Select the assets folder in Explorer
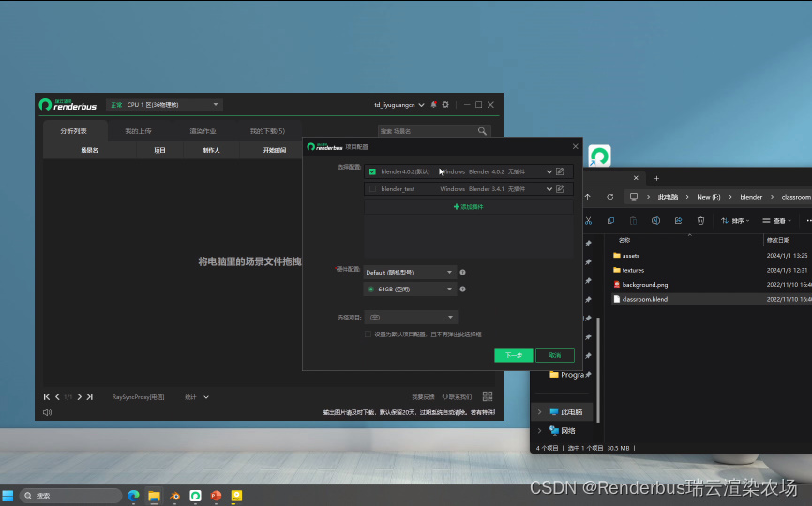Image resolution: width=812 pixels, height=506 pixels. click(631, 256)
